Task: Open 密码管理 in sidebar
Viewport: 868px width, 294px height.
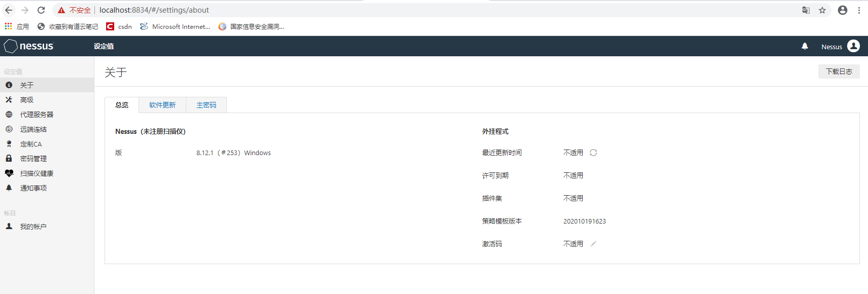Action: click(47, 159)
